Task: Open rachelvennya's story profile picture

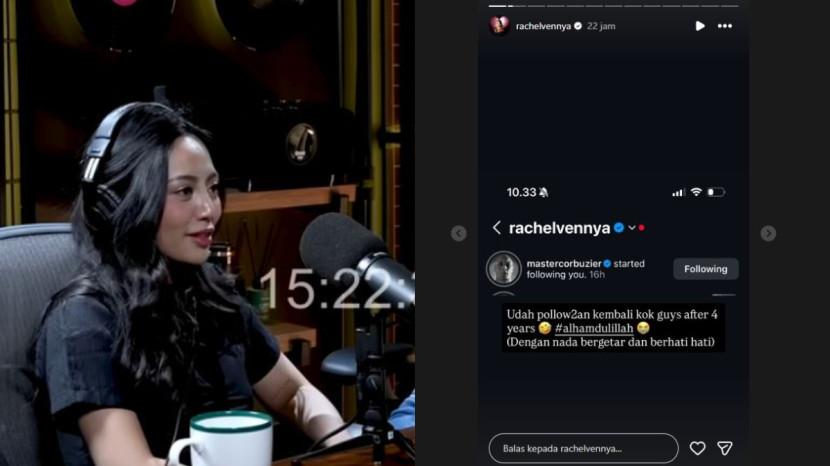Action: point(499,25)
